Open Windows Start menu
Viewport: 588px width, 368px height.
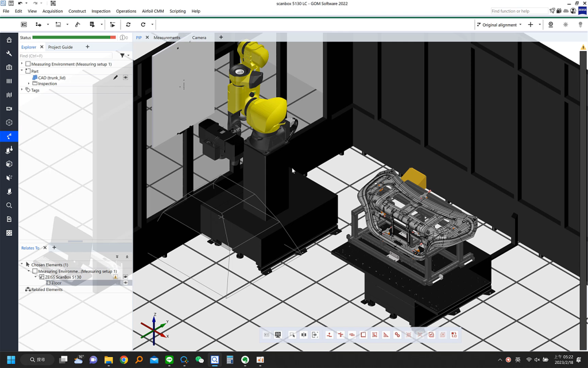pyautogui.click(x=11, y=360)
